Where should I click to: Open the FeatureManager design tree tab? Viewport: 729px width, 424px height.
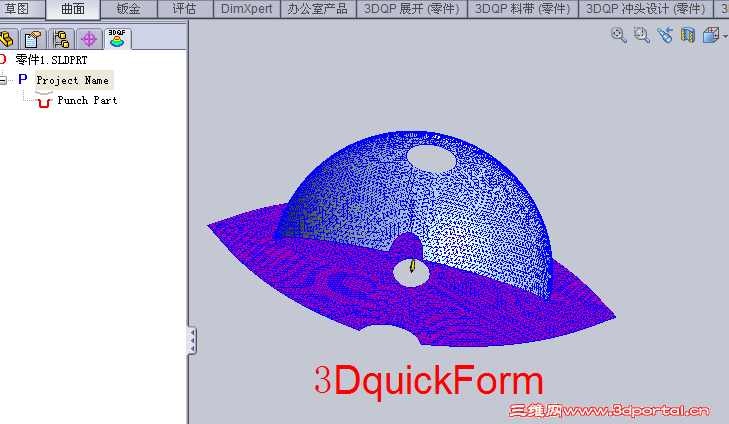[x=7, y=39]
